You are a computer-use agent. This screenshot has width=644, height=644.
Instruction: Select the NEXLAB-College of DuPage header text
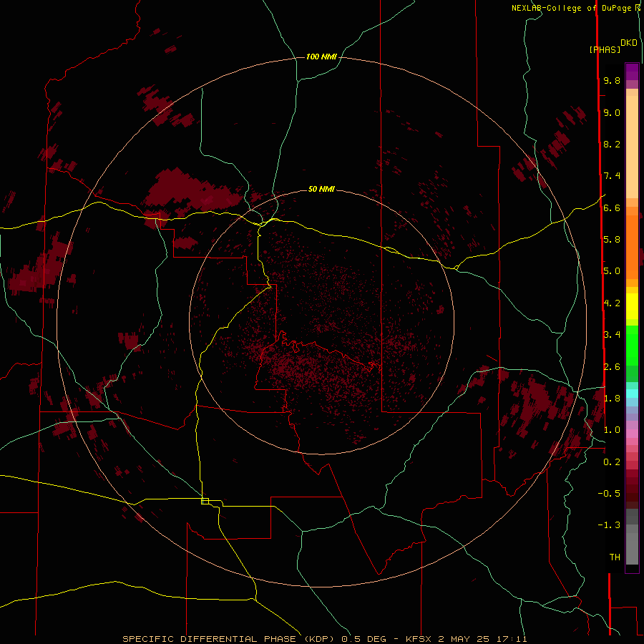pos(572,8)
